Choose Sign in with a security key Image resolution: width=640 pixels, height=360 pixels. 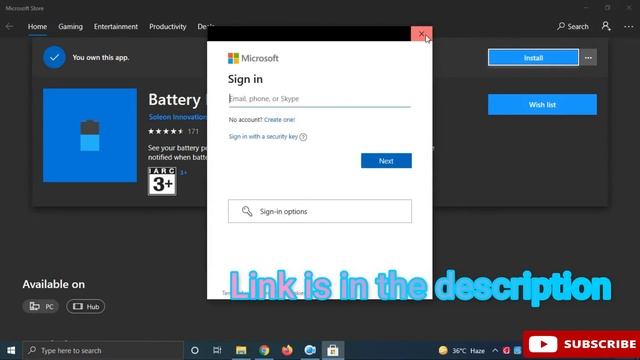click(263, 136)
